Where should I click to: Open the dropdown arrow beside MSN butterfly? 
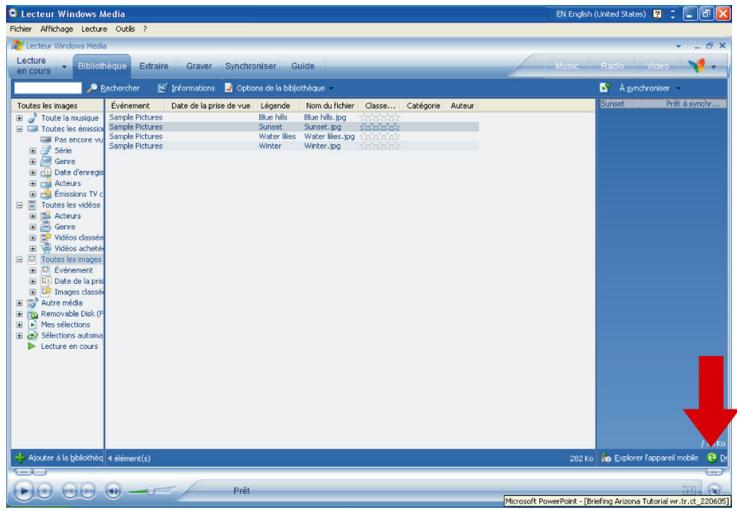pyautogui.click(x=713, y=67)
